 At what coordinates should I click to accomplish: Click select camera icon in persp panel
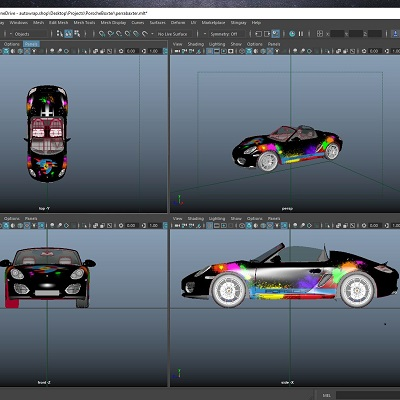(x=177, y=51)
